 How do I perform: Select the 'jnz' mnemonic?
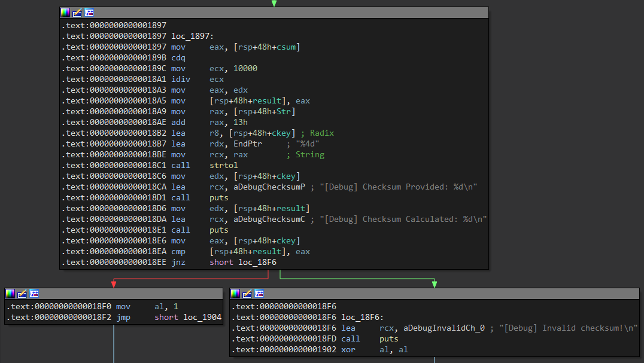(178, 262)
